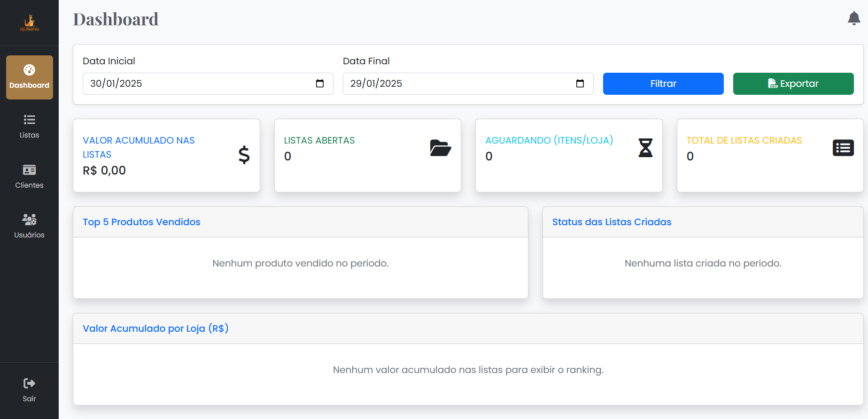This screenshot has height=419, width=868.
Task: Open the Usuários management page
Action: pyautogui.click(x=29, y=226)
